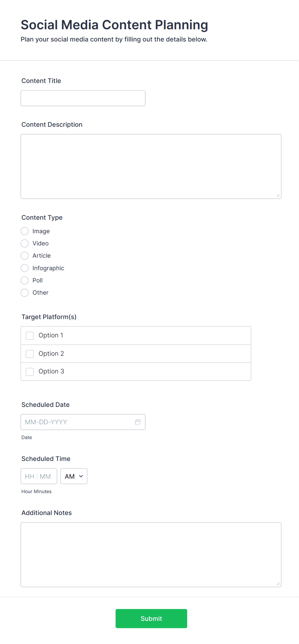The width and height of the screenshot is (299, 644).
Task: Click the MM-DD-YYYY date field
Action: (x=74, y=422)
